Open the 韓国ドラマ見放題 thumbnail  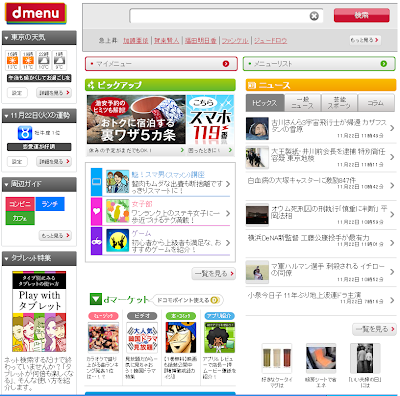[142, 337]
